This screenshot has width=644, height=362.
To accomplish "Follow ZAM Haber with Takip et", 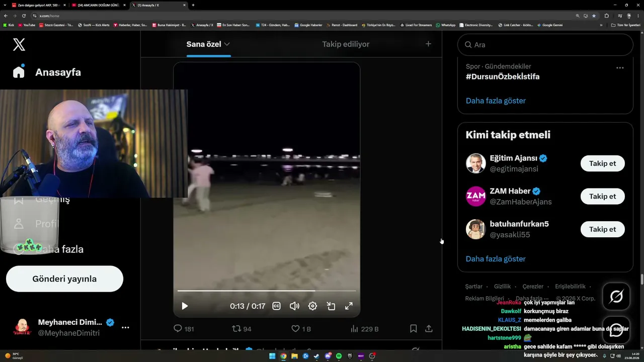I will [602, 196].
